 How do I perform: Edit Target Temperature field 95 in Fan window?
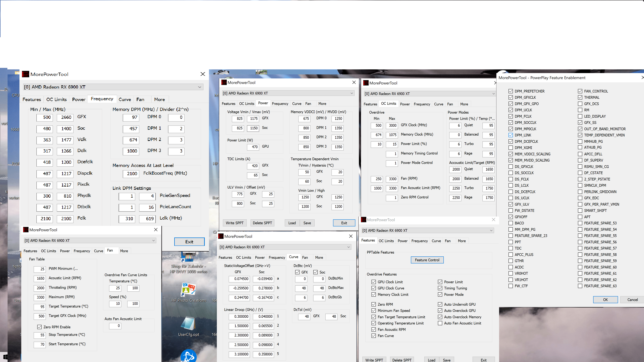(x=40, y=307)
